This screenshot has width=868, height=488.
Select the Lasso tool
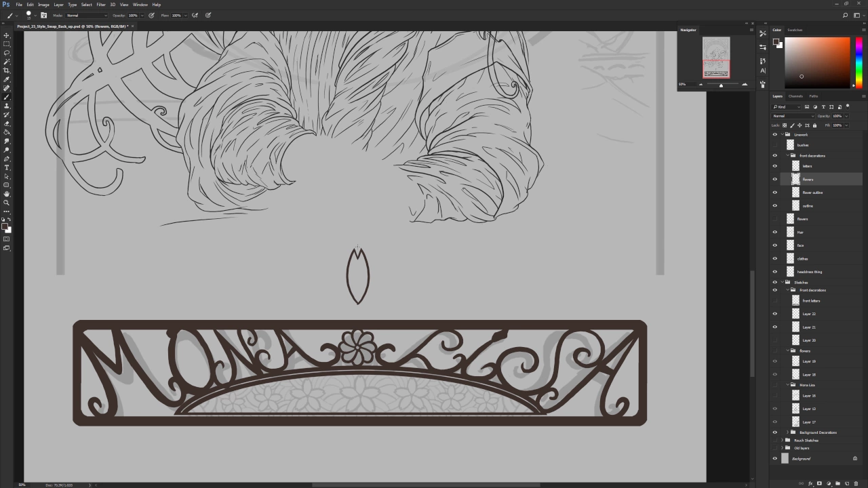tap(7, 53)
